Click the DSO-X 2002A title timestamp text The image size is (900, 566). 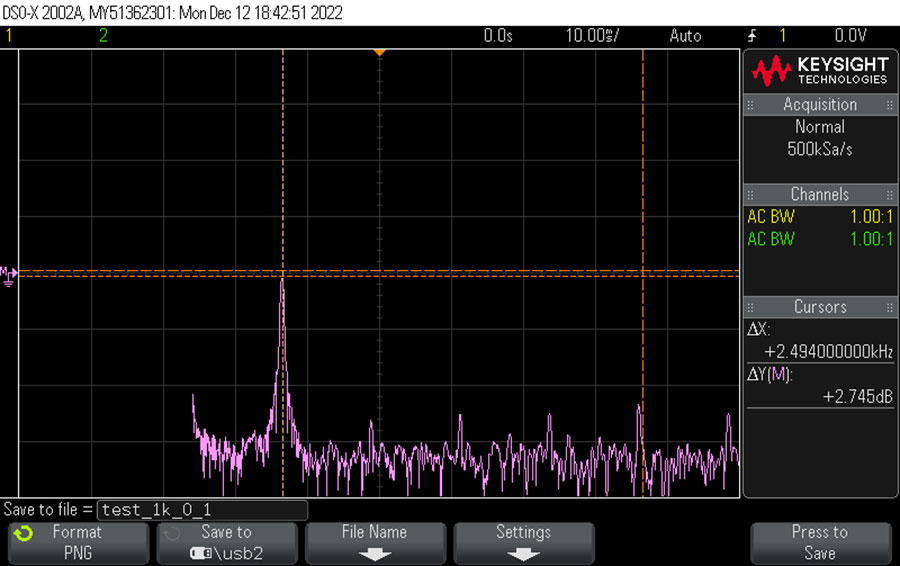tap(172, 13)
